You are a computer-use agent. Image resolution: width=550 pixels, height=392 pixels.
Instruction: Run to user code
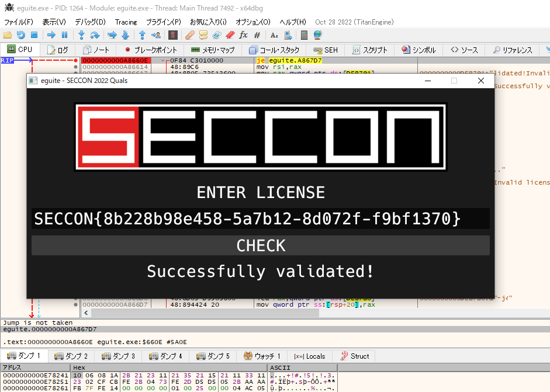[155, 35]
